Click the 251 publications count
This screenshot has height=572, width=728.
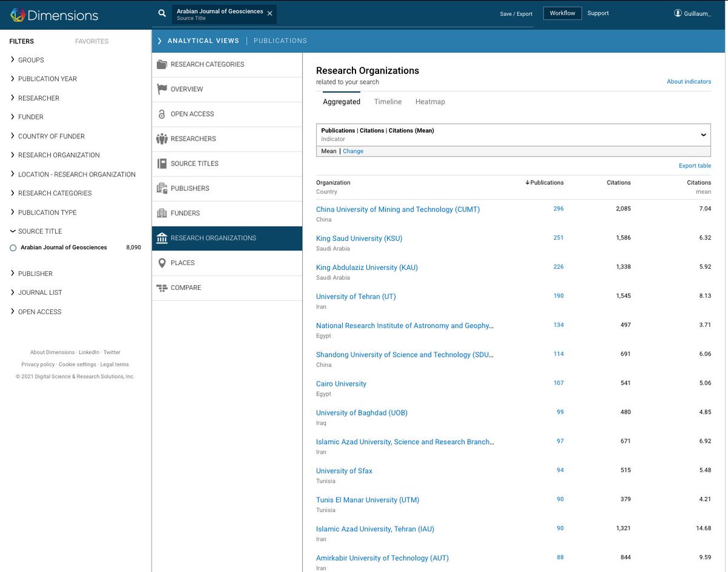(x=558, y=238)
